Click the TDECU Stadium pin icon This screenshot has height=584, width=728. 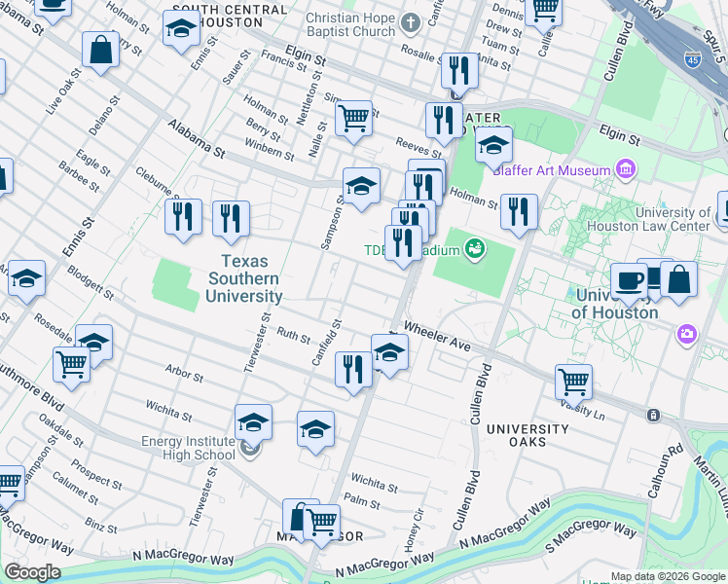tap(475, 249)
